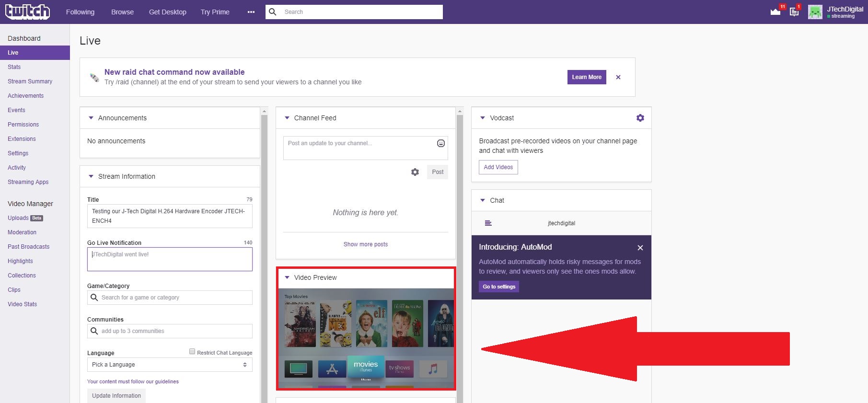Click the Learn More button
This screenshot has height=403, width=868.
pyautogui.click(x=587, y=77)
